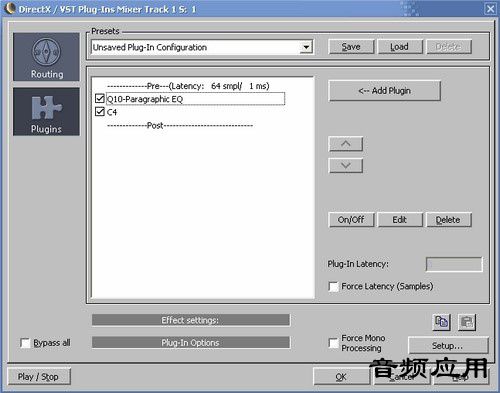
Task: Click the app icon in title bar
Action: coord(10,9)
